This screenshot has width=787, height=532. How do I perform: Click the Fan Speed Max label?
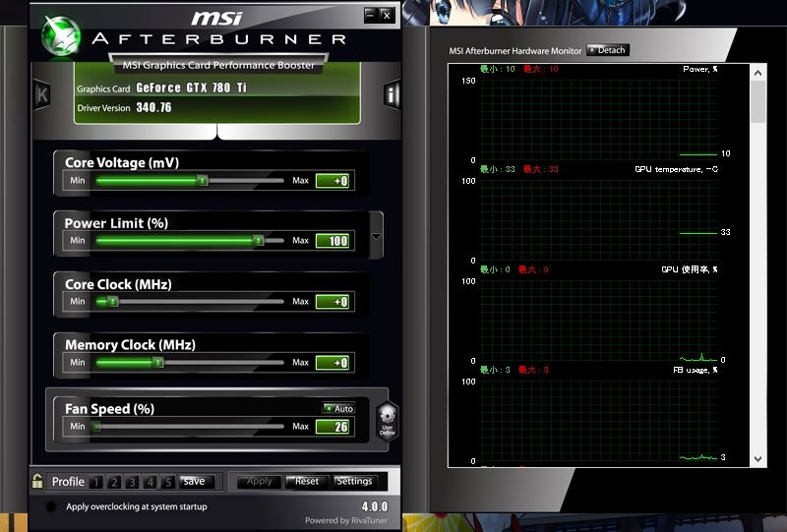point(300,426)
